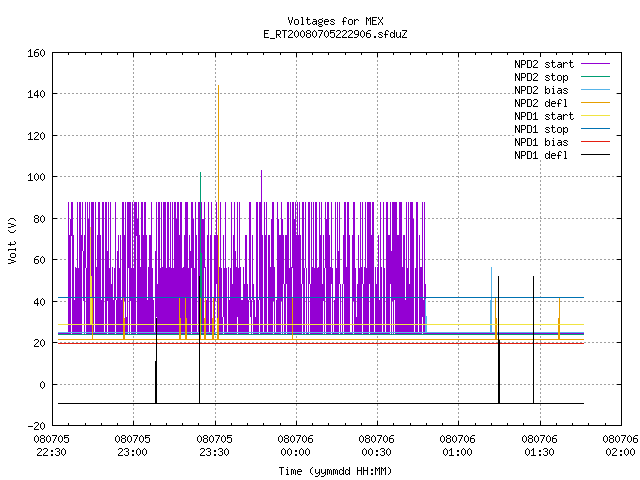Screen dimensions: 640x480
Task: Click the y-axis tick value 60
Action: click(39, 260)
